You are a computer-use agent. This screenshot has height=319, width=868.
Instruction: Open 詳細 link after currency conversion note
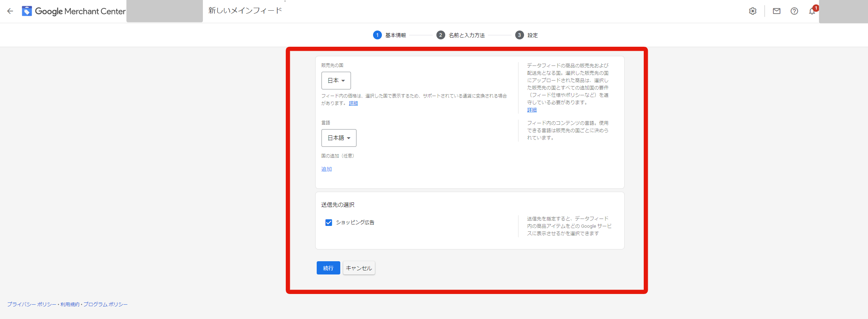354,103
